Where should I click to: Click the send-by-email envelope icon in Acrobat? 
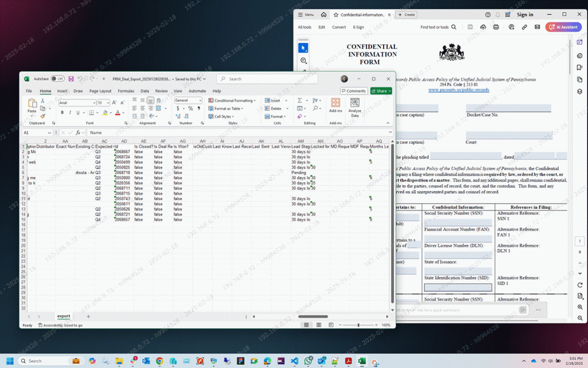pos(538,27)
